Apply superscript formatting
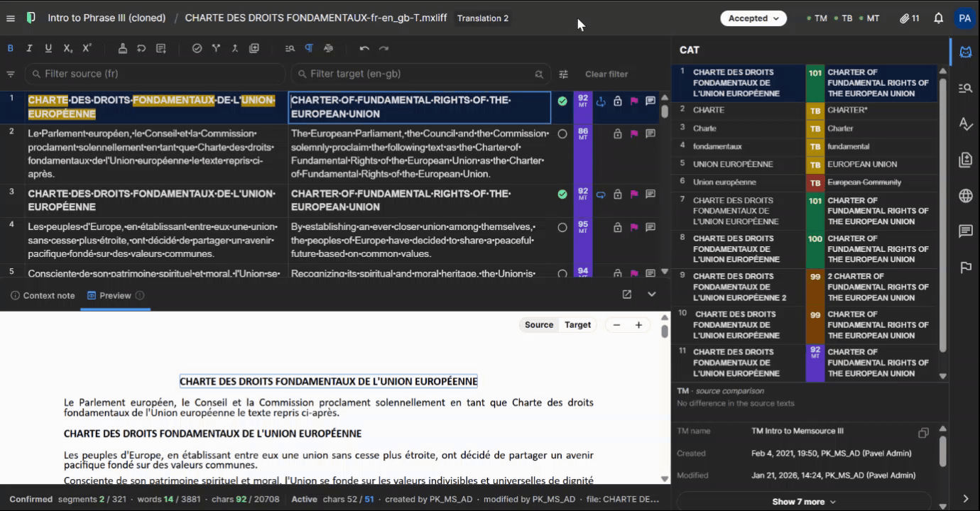Screen dimensions: 980x511 (87, 48)
